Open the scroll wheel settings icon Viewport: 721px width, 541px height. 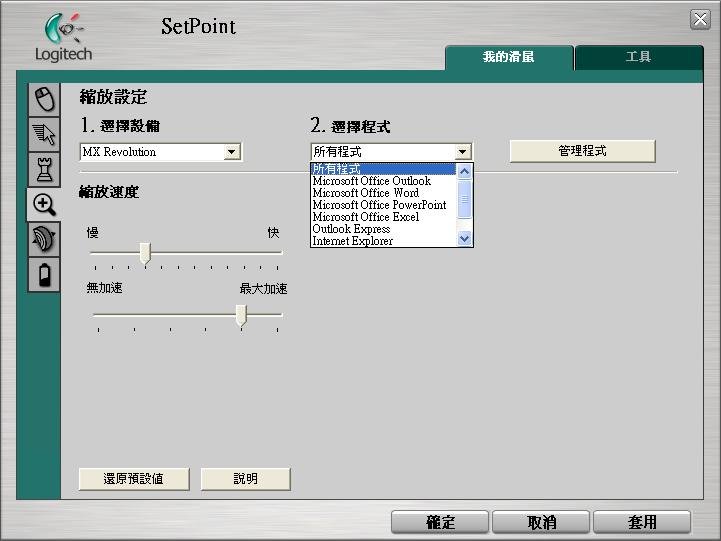(x=44, y=239)
